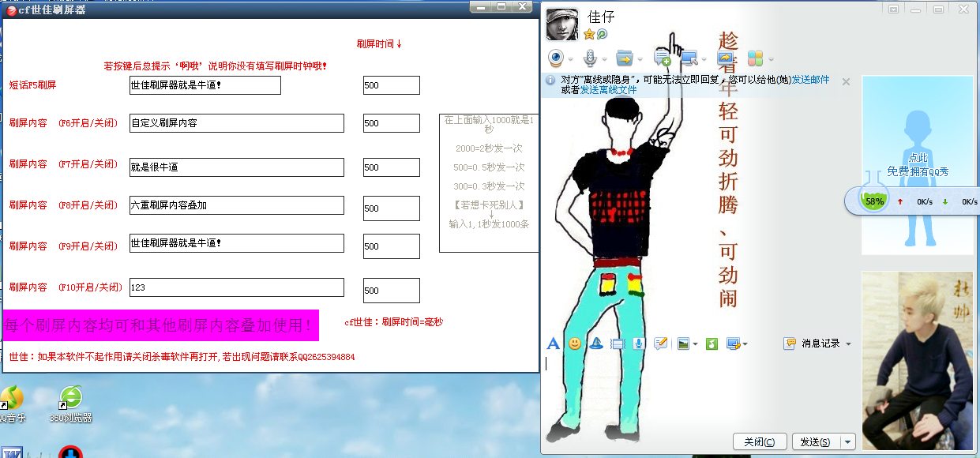The width and height of the screenshot is (980, 458).
Task: Click the cf世佳刷屏器 title bar icon
Action: tap(11, 9)
